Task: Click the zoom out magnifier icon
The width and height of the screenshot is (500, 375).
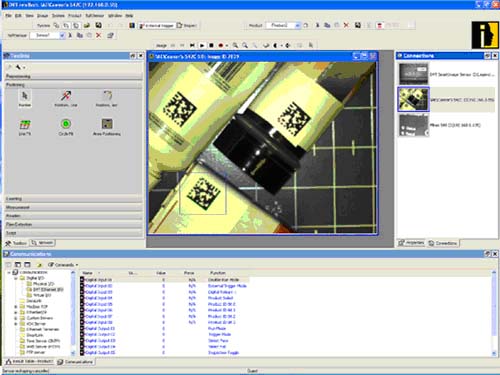Action: pos(245,45)
